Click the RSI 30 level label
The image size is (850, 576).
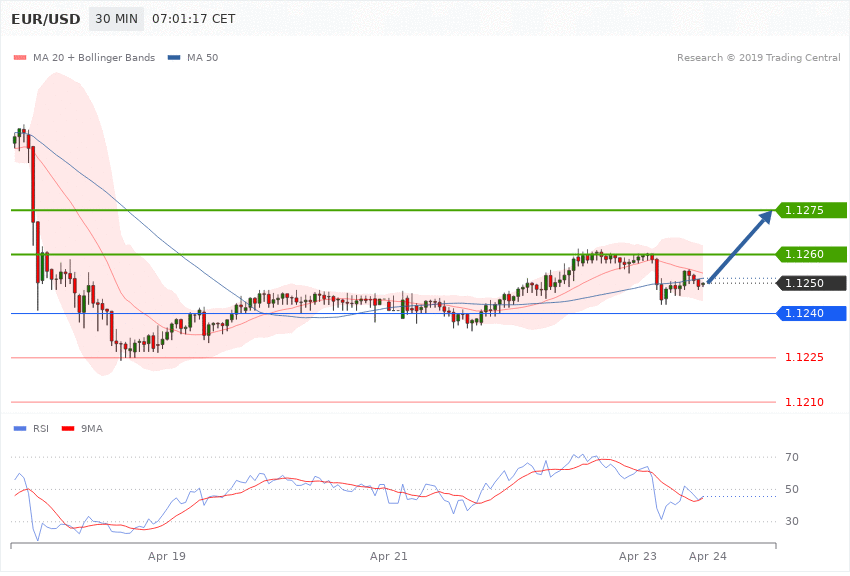tap(792, 521)
